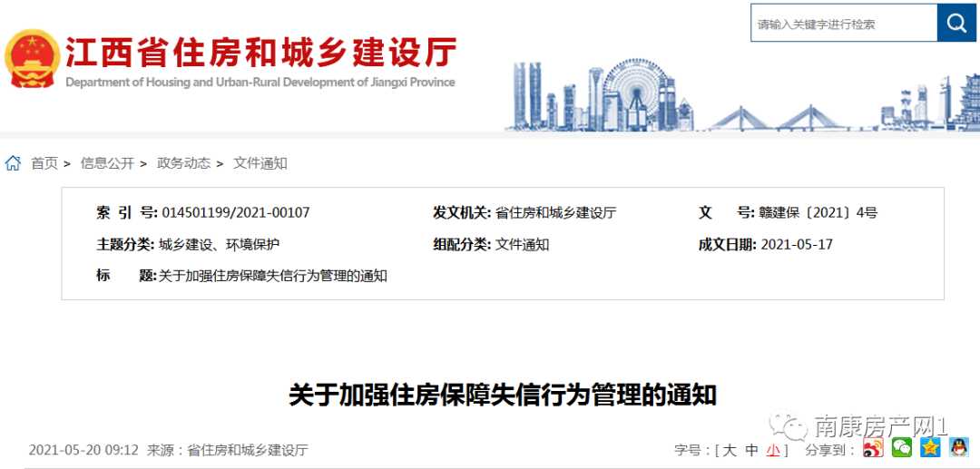This screenshot has height=469, width=980.
Task: Click the English department name subtitle
Action: (x=260, y=83)
